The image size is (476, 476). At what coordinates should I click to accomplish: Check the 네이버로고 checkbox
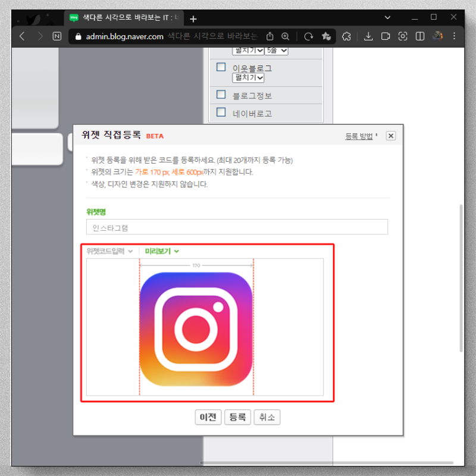click(x=221, y=112)
